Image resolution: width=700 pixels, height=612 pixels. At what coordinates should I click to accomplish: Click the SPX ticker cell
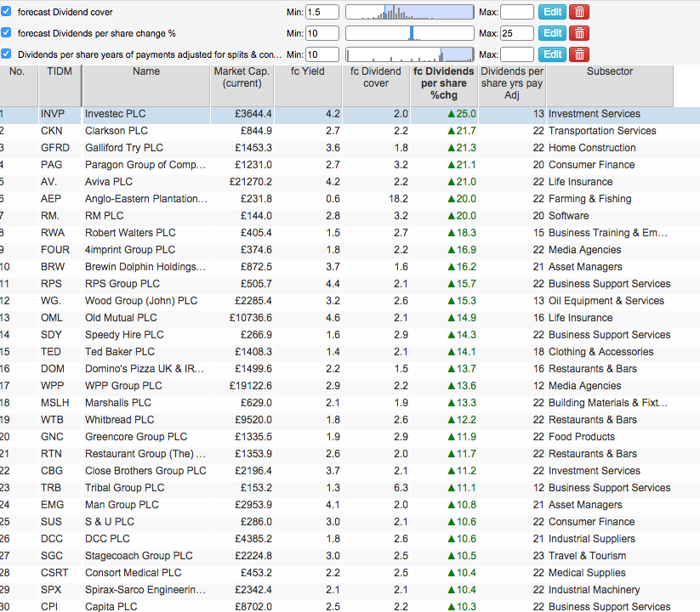(51, 590)
